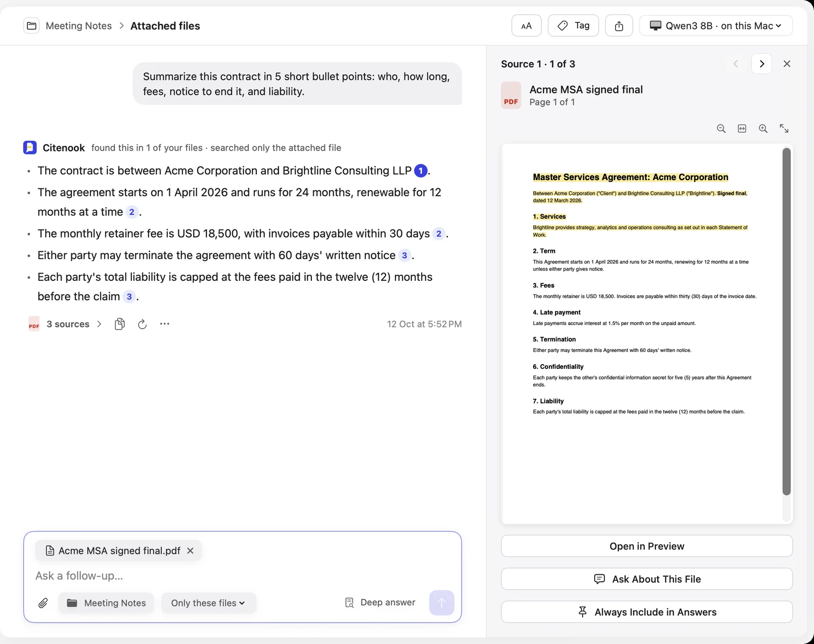Click the PDF preview scrollbar
Screen dimensions: 814x644
(787, 321)
